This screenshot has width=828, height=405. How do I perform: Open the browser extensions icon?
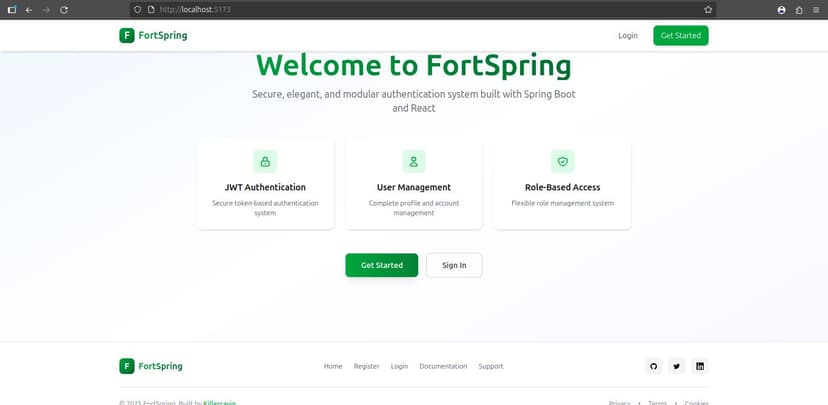(x=799, y=10)
